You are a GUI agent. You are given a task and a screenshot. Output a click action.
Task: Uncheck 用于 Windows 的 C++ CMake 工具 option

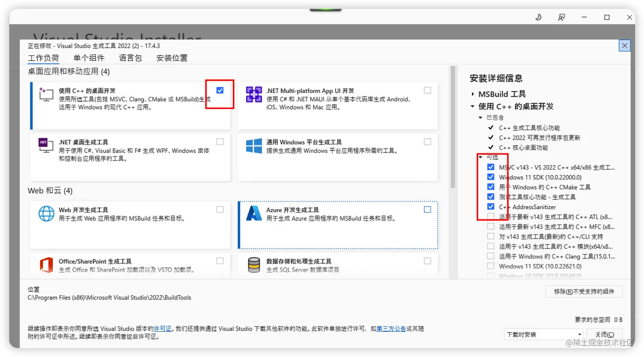491,187
